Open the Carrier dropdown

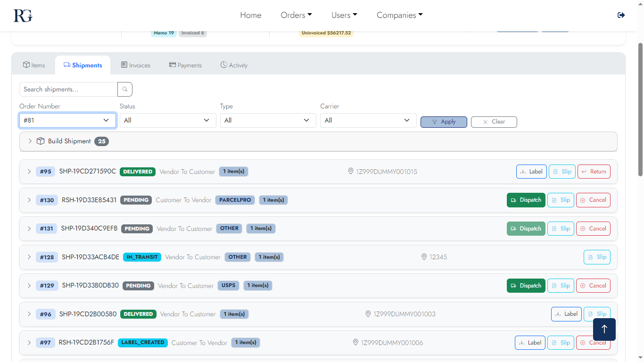click(x=368, y=120)
